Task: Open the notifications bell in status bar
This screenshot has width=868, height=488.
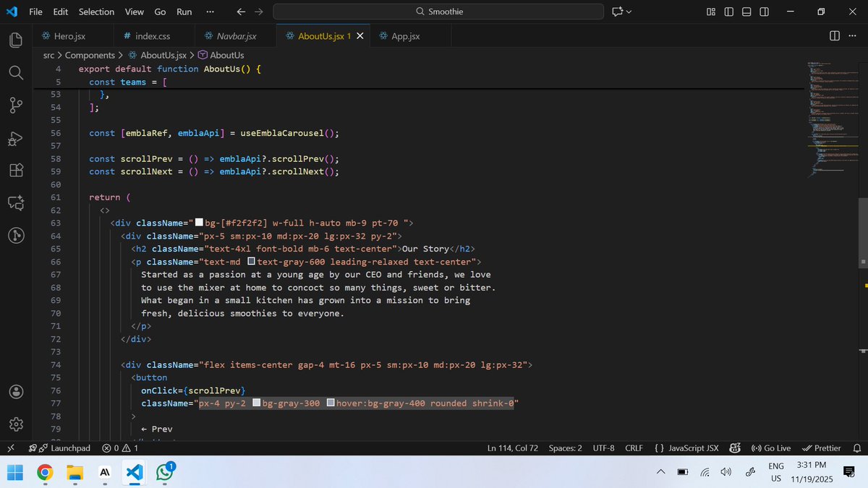Action: 856,448
